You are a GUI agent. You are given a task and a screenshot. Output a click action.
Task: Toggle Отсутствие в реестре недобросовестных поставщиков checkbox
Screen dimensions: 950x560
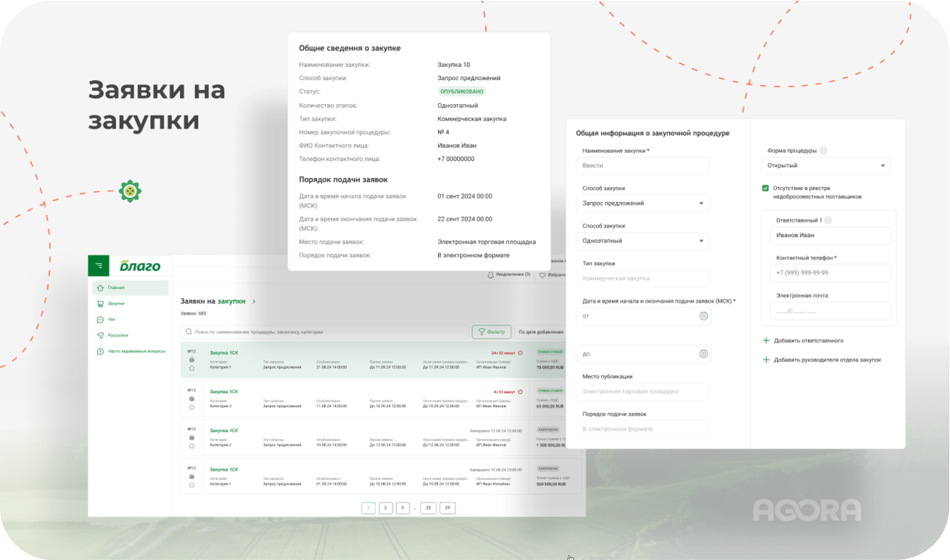(766, 188)
